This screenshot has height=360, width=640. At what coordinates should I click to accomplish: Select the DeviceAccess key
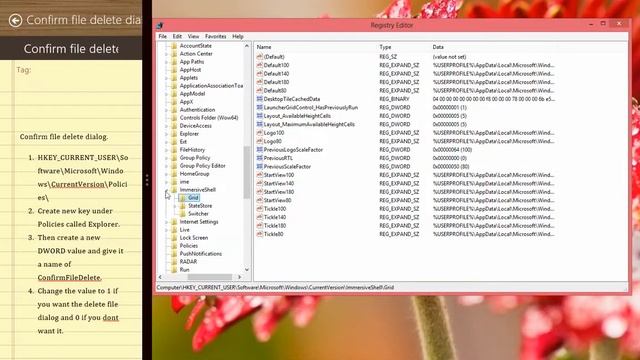click(x=196, y=126)
